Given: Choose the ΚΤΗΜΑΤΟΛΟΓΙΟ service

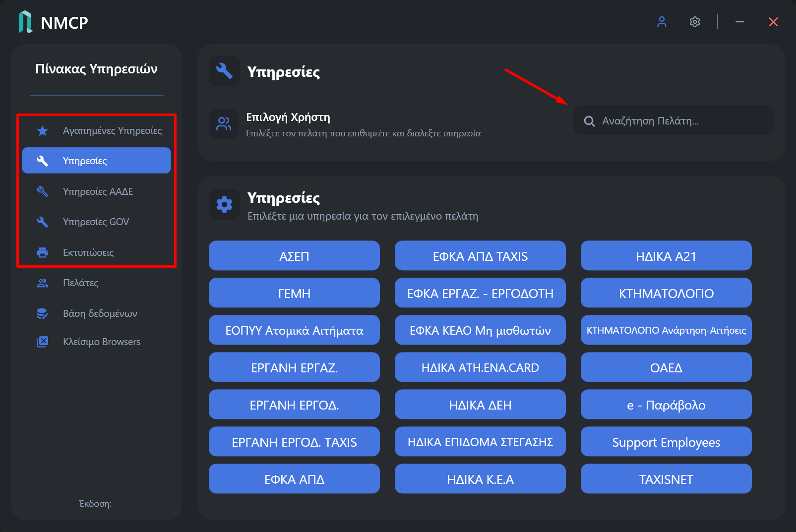Looking at the screenshot, I should [666, 293].
